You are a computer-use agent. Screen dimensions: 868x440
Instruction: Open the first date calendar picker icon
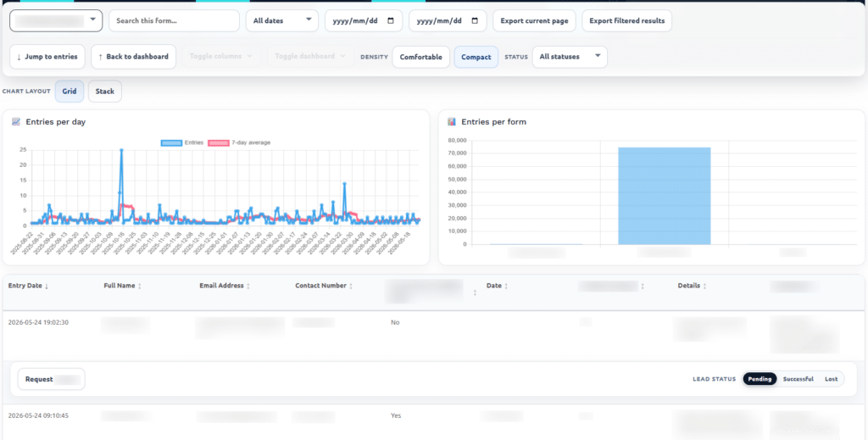[x=391, y=21]
